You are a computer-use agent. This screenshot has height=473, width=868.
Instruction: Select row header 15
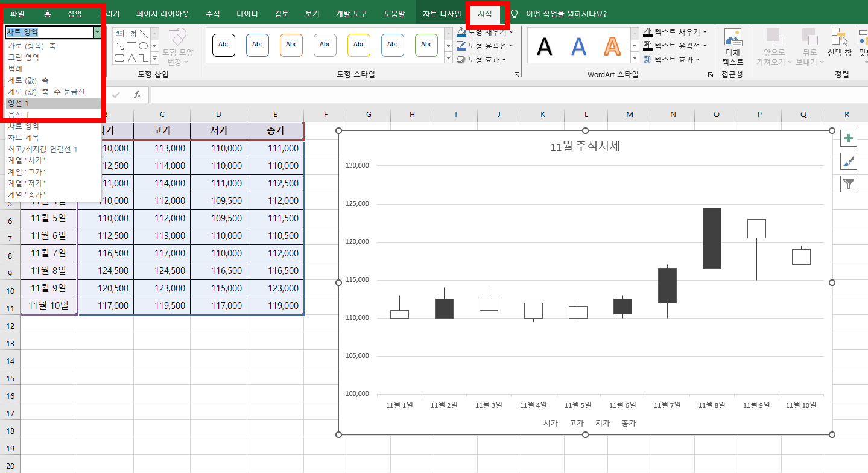(10, 378)
